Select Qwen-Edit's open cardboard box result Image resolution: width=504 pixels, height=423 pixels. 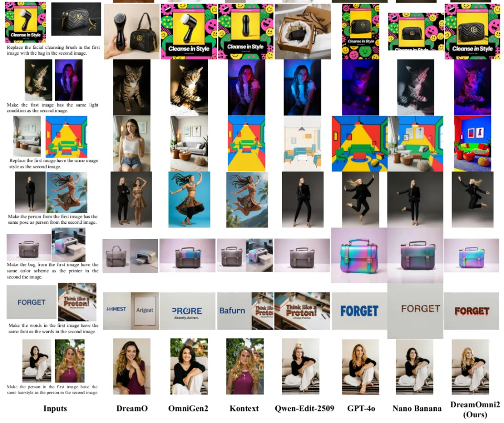[302, 32]
